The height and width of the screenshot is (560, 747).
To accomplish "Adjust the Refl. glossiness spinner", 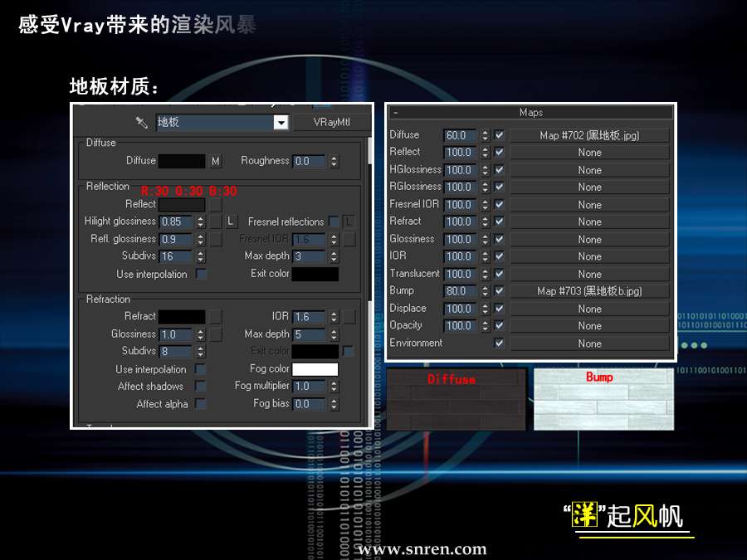I will click(201, 239).
